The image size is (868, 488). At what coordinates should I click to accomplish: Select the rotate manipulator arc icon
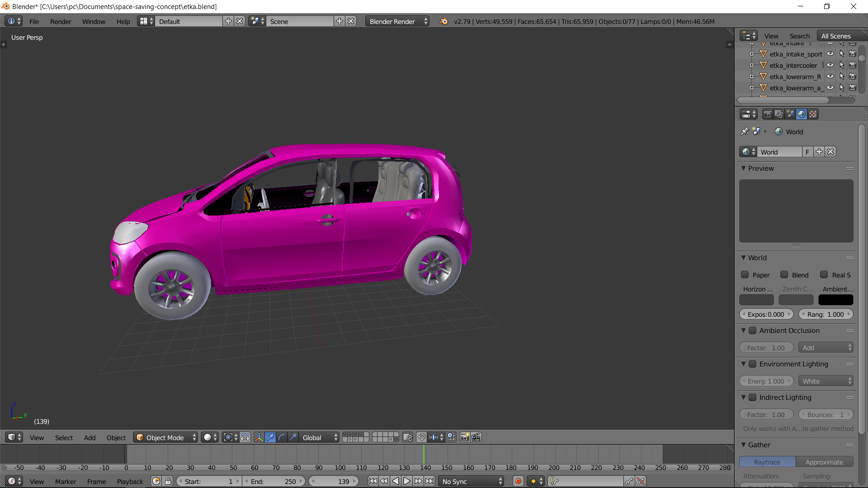pyautogui.click(x=282, y=437)
